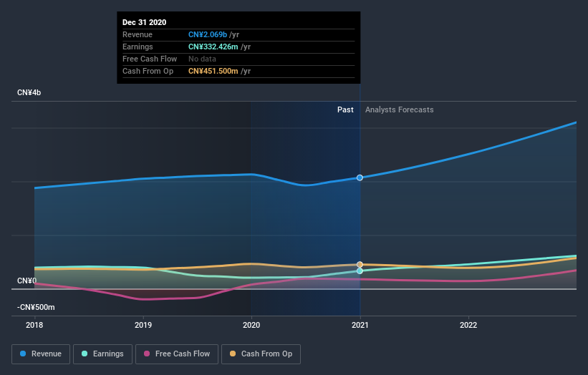Click the CN¥2.069b revenue value
This screenshot has height=375, width=588.
pyautogui.click(x=208, y=34)
